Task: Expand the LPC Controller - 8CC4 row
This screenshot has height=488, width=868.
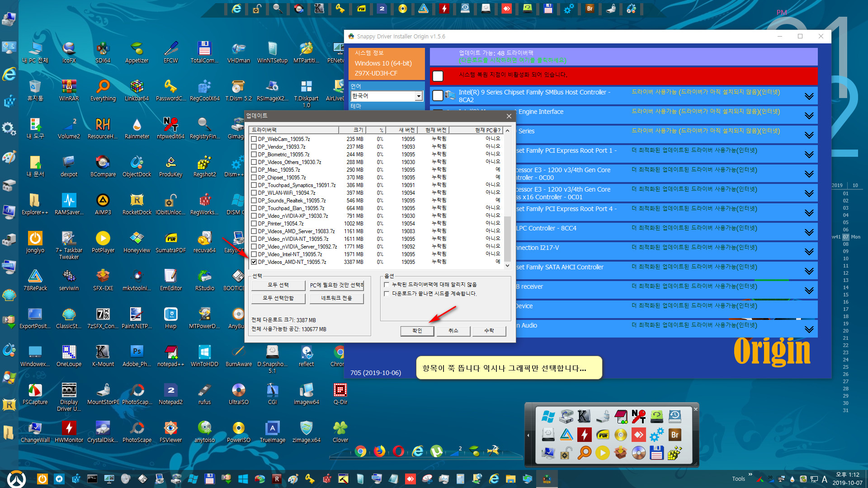Action: coord(809,232)
